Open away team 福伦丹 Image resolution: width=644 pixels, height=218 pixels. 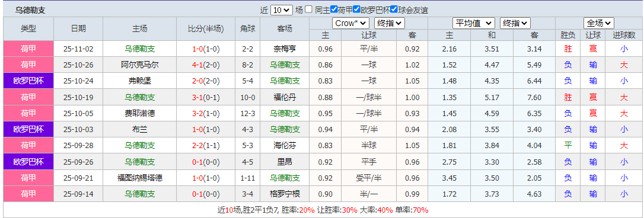click(x=285, y=97)
